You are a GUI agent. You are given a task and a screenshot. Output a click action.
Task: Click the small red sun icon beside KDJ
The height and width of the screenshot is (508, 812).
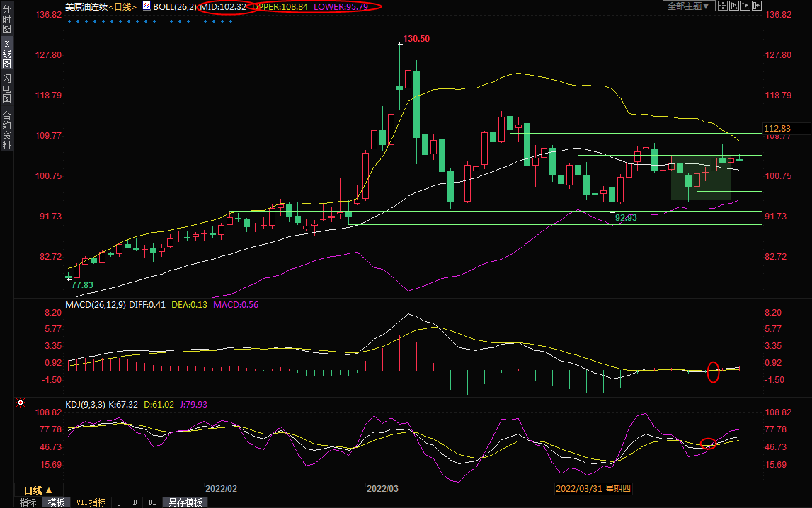(21, 403)
